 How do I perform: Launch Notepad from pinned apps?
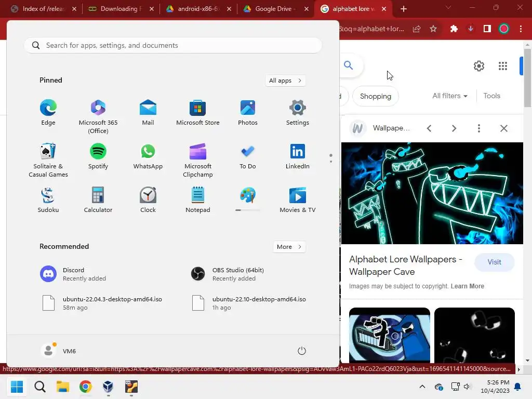[198, 200]
